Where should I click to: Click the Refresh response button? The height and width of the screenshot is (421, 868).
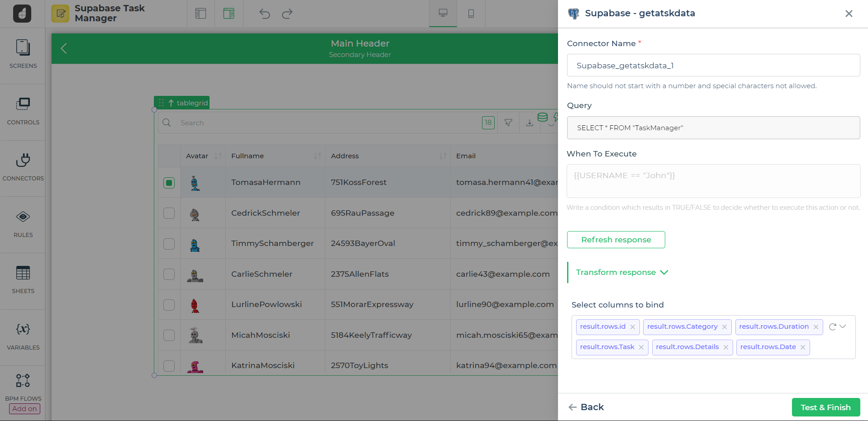tap(615, 240)
